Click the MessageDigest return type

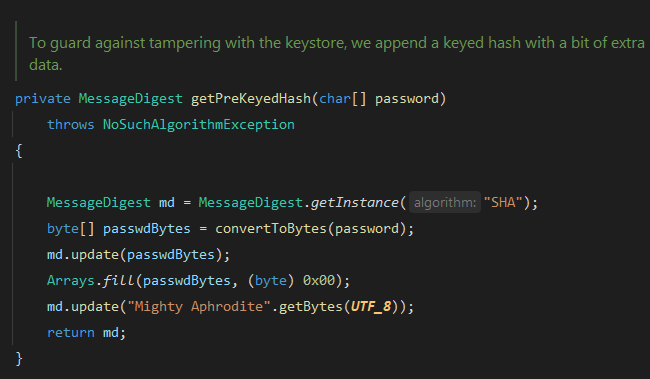tap(130, 99)
